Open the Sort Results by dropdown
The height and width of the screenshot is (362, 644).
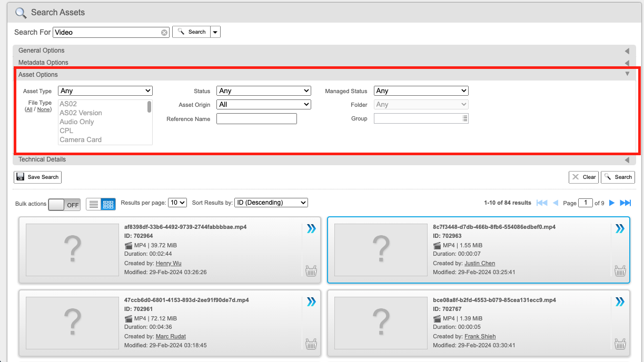tap(271, 203)
